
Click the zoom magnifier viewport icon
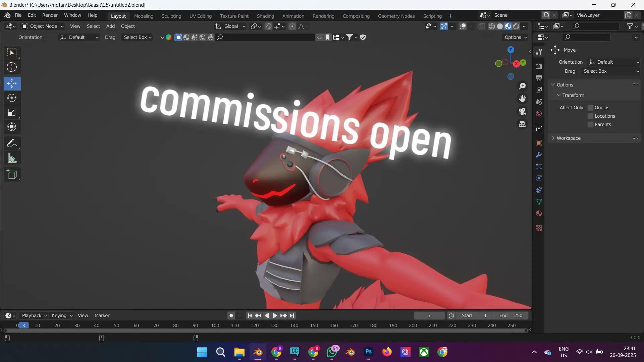tap(522, 86)
